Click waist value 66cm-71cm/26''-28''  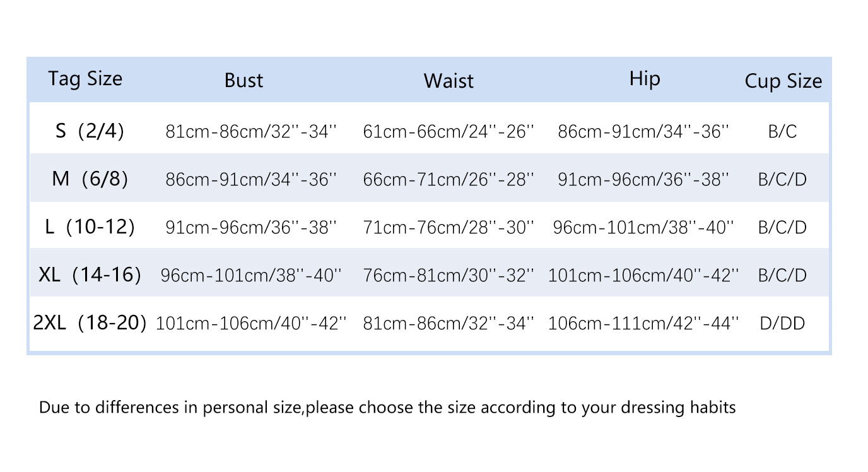pyautogui.click(x=449, y=179)
